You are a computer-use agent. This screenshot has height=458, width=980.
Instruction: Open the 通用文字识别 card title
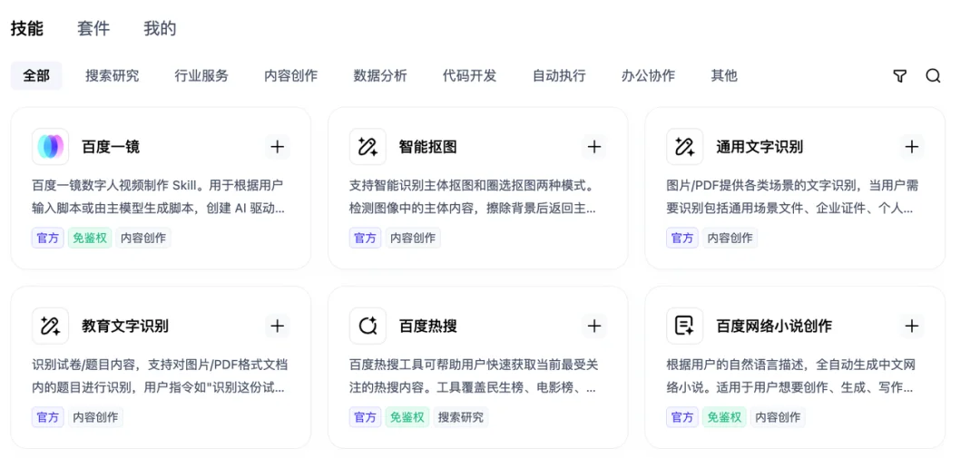tap(759, 148)
